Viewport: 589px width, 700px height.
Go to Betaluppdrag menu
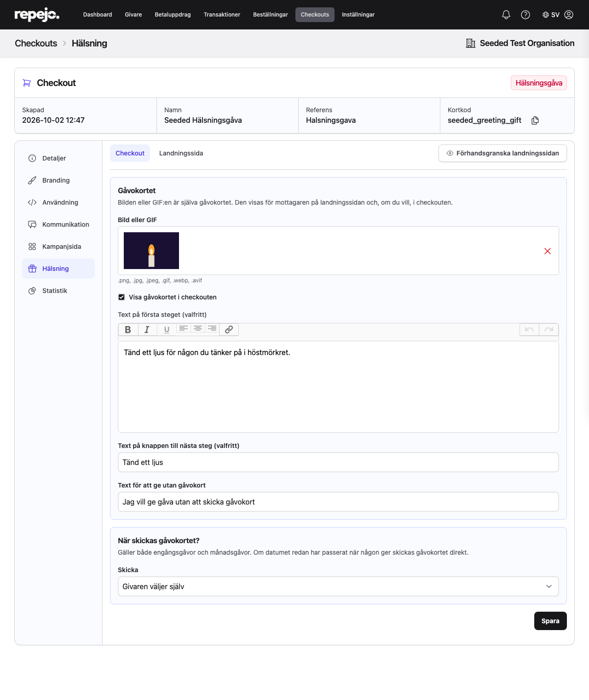(173, 15)
